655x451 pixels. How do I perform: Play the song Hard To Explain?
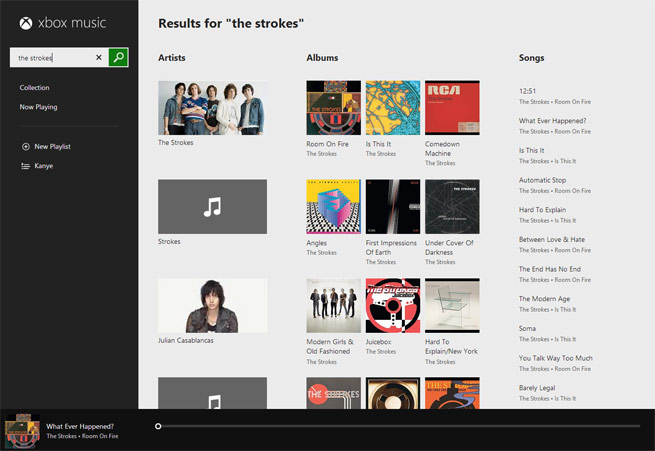pyautogui.click(x=542, y=210)
